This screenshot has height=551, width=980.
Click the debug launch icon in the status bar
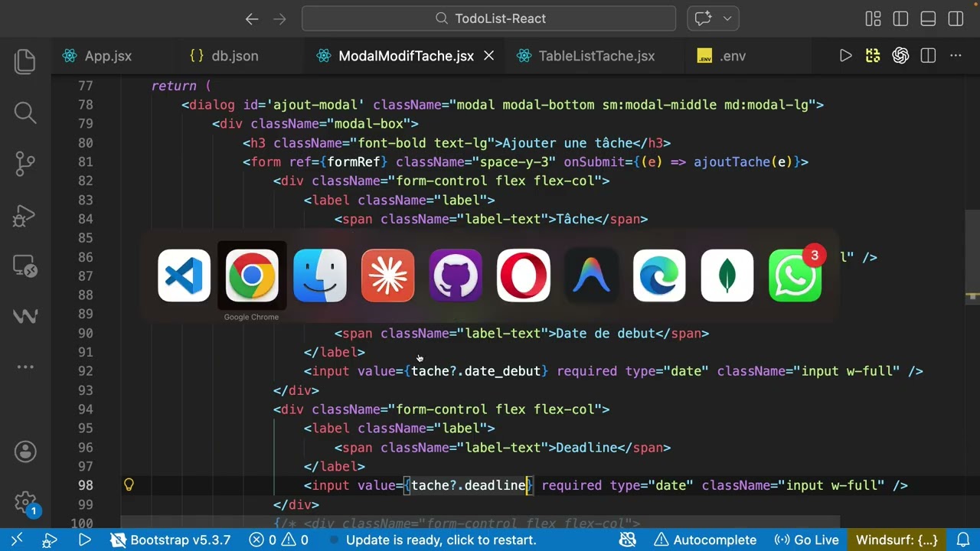point(51,540)
